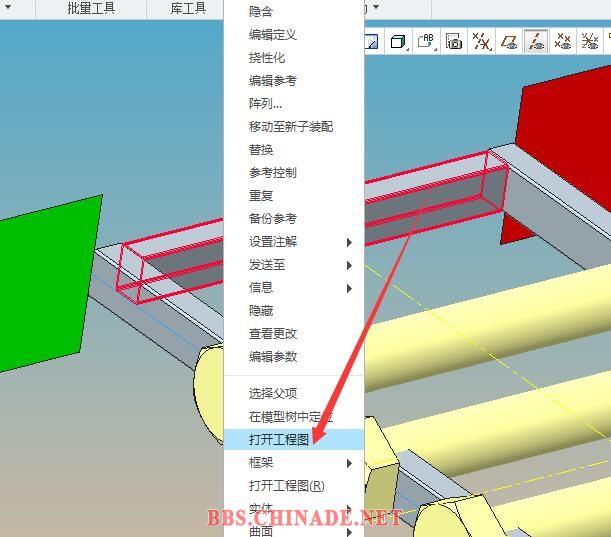Click 在模型树中定位 menu entry
Viewport: 611px width, 537px height.
(x=294, y=417)
